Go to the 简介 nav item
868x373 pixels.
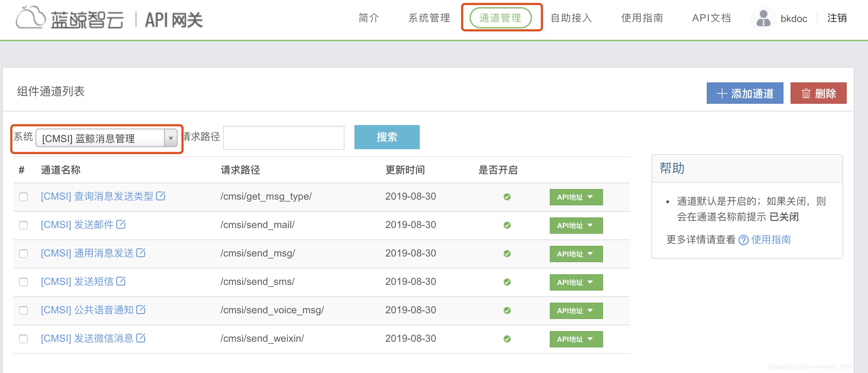369,18
